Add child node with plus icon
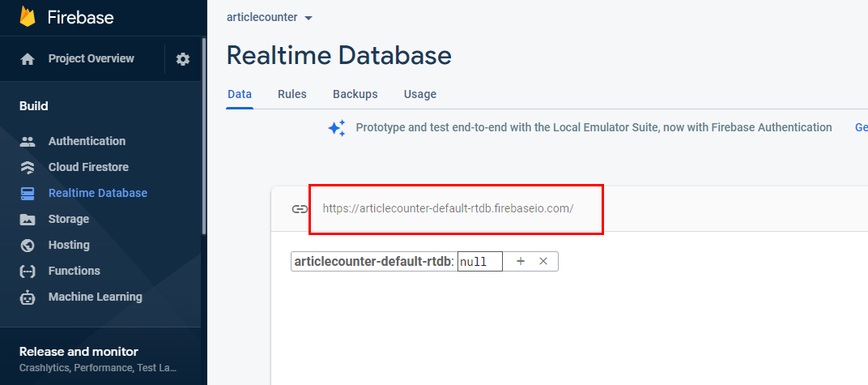Screen dimensions: 868x385 (x=521, y=262)
